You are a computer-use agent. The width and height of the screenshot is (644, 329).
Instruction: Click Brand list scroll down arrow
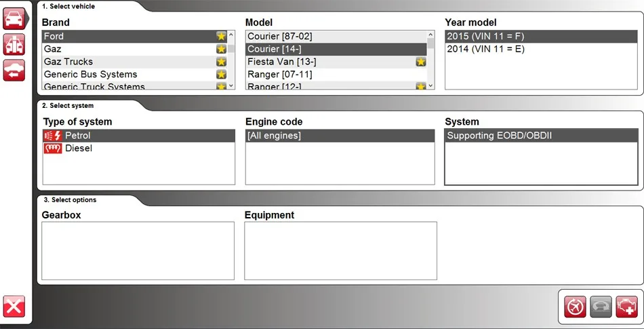click(x=230, y=85)
